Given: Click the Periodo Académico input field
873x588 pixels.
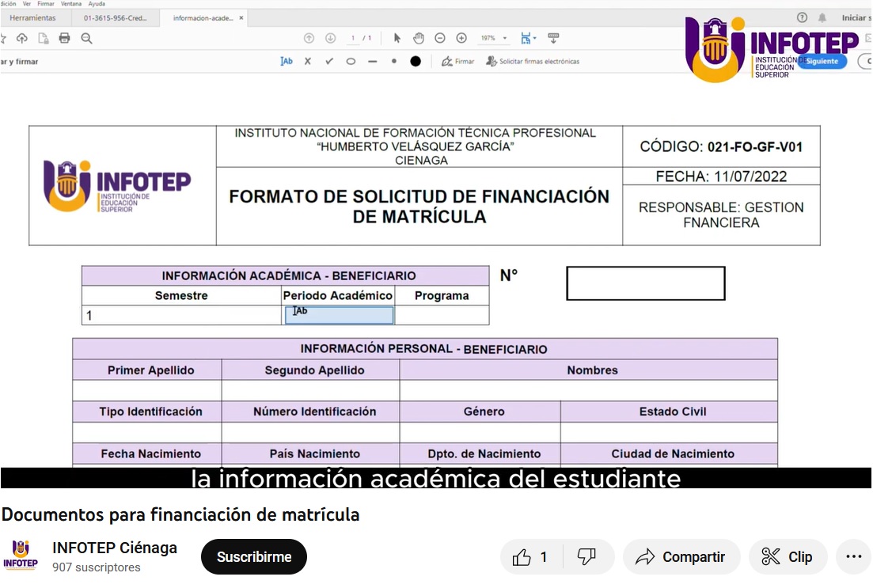Looking at the screenshot, I should point(339,315).
